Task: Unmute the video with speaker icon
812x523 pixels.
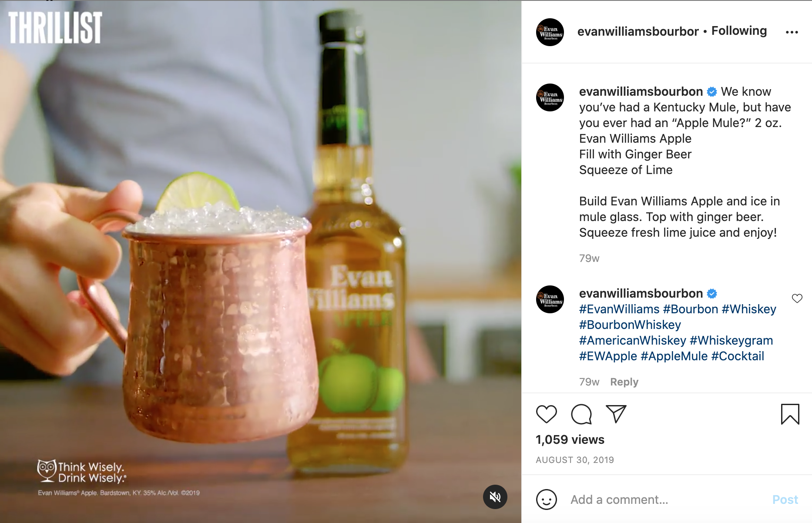Action: click(495, 497)
